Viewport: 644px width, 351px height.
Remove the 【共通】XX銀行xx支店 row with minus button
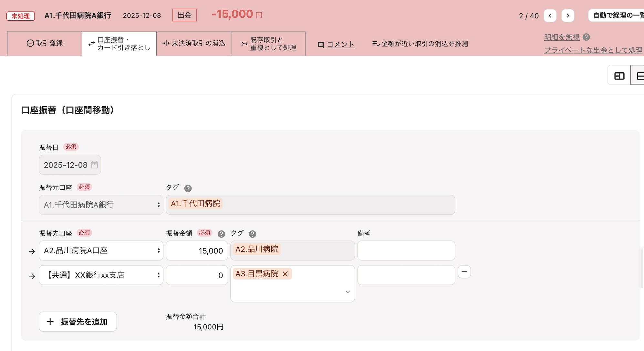pos(464,272)
